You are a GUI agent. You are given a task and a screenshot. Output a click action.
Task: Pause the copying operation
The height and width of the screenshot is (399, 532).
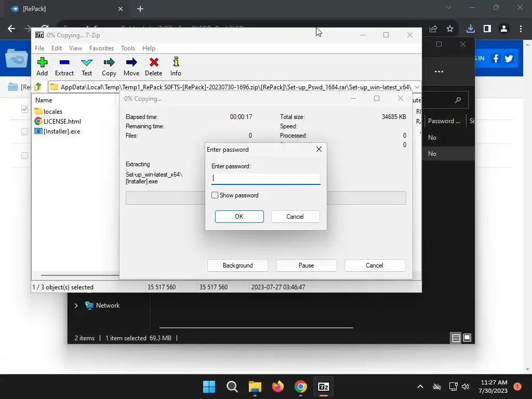point(307,265)
